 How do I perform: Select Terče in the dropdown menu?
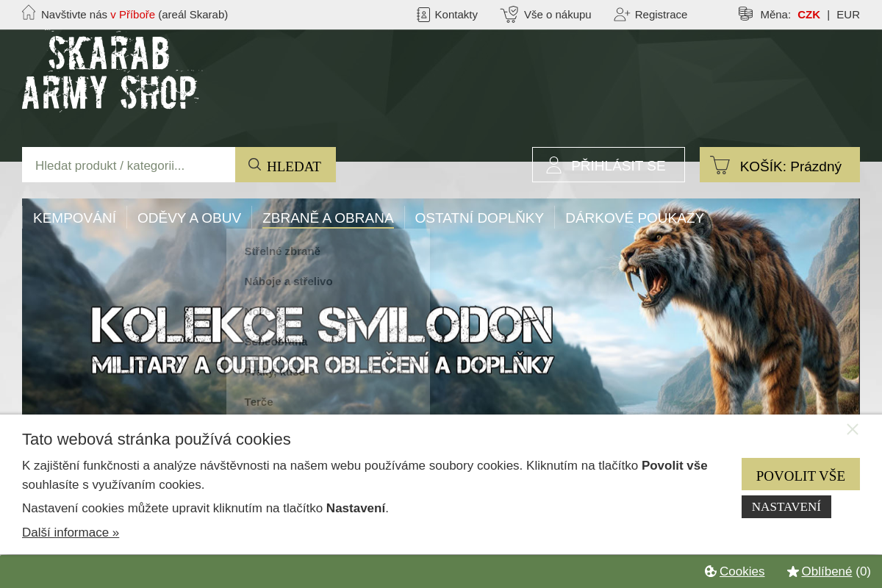tap(259, 402)
